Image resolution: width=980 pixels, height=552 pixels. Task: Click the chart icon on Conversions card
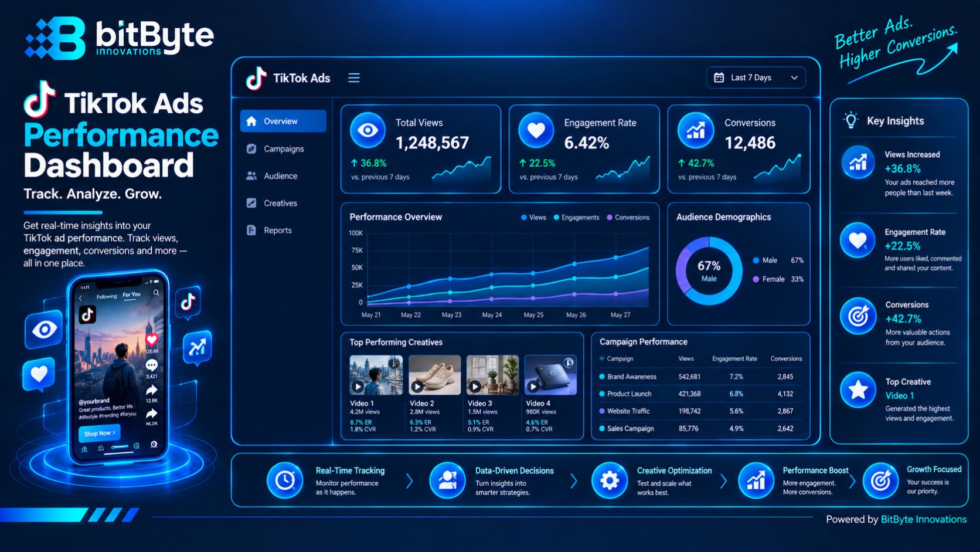[x=696, y=130]
